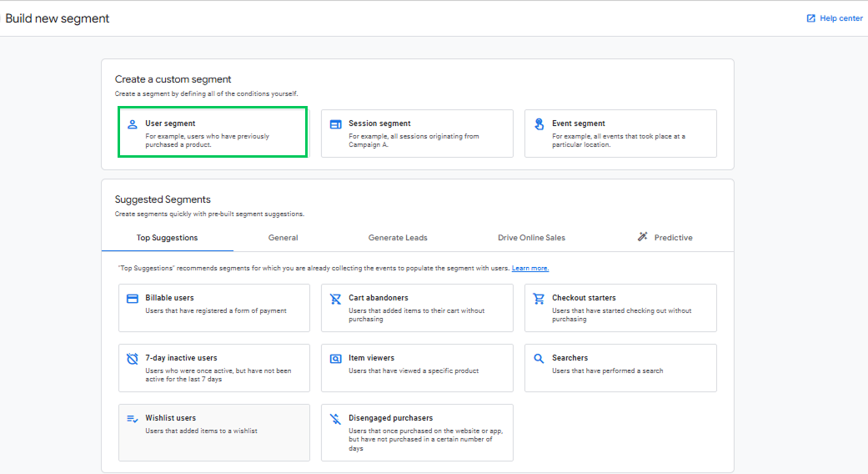This screenshot has height=474, width=868.
Task: Open the Generate Leads tab
Action: pyautogui.click(x=398, y=238)
